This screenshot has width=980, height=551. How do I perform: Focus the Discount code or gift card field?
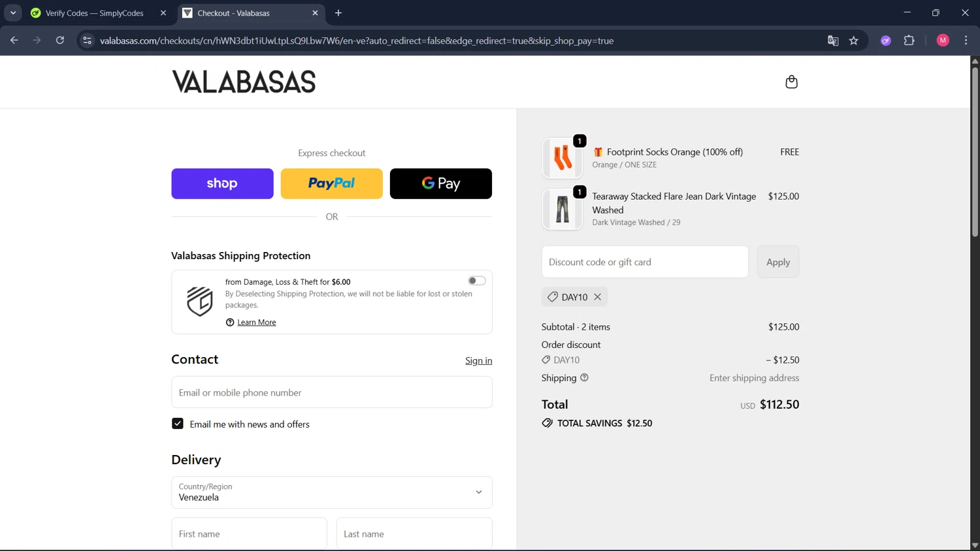(x=645, y=262)
